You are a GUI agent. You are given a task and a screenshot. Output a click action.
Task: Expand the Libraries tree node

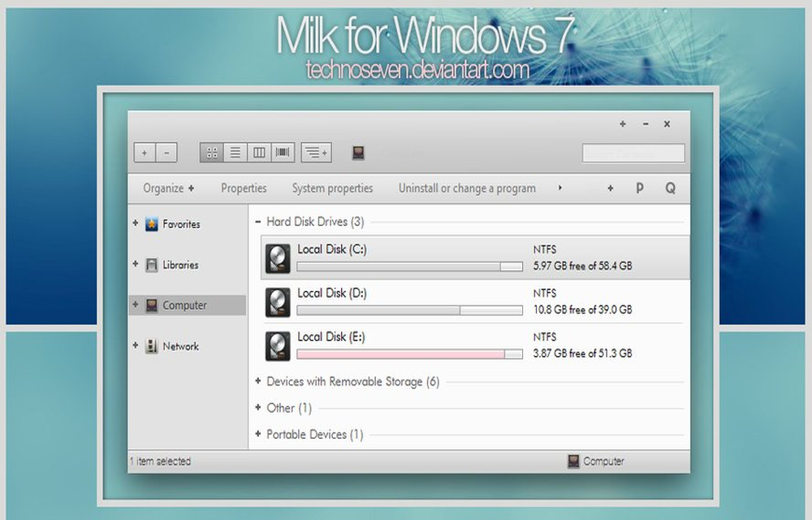(x=135, y=263)
